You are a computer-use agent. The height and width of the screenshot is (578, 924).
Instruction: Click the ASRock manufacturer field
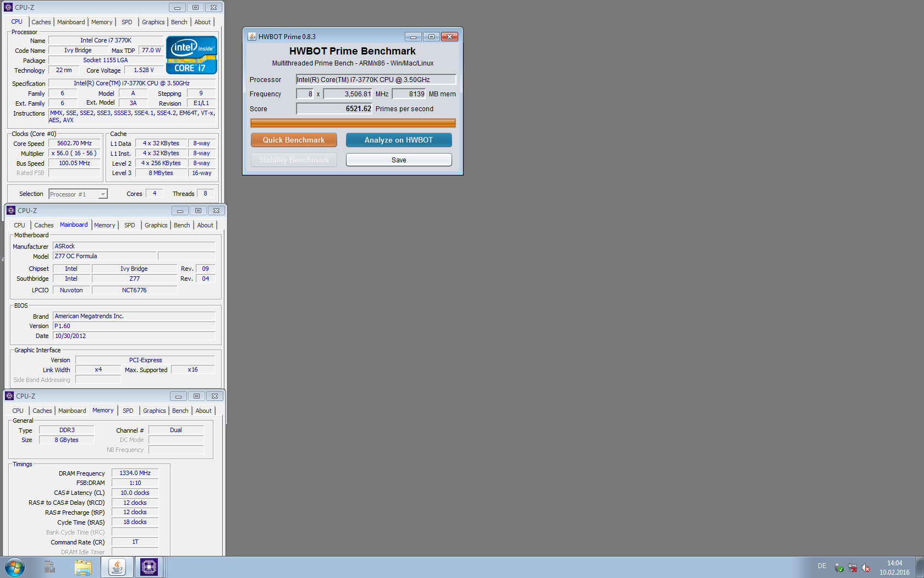click(x=134, y=246)
